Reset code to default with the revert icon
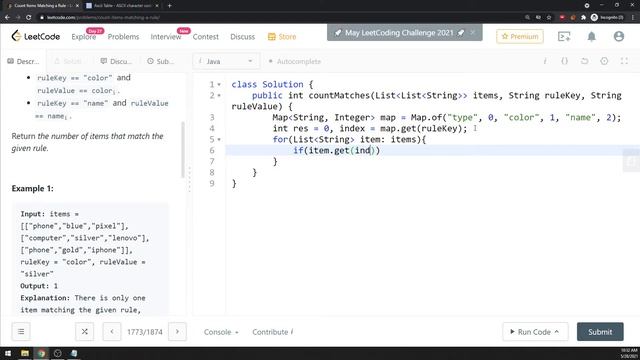Viewport: 640px width, 360px height. pos(584,61)
